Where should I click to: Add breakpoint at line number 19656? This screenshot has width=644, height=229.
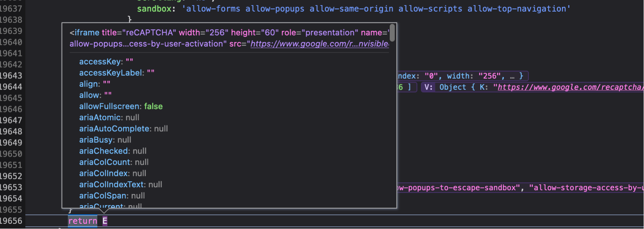[x=11, y=221]
